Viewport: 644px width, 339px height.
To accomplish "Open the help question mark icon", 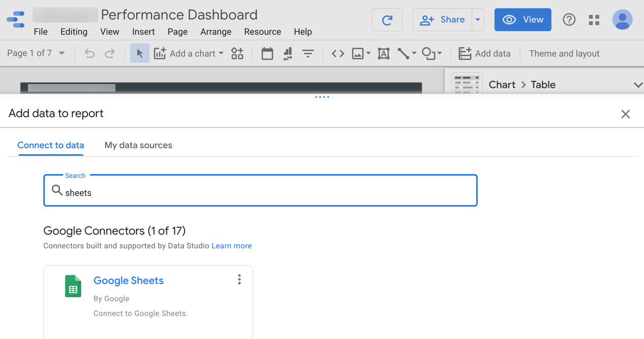I will point(569,20).
